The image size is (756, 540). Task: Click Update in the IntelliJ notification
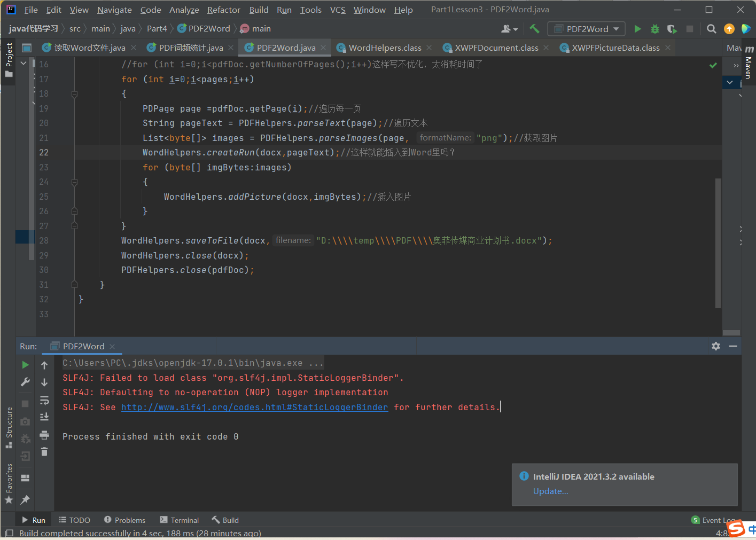[550, 491]
